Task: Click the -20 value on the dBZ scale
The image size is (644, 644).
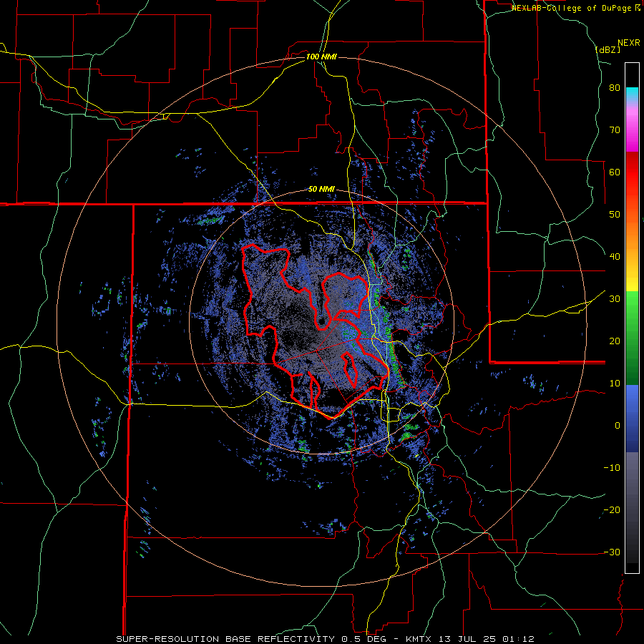Action: [x=612, y=509]
